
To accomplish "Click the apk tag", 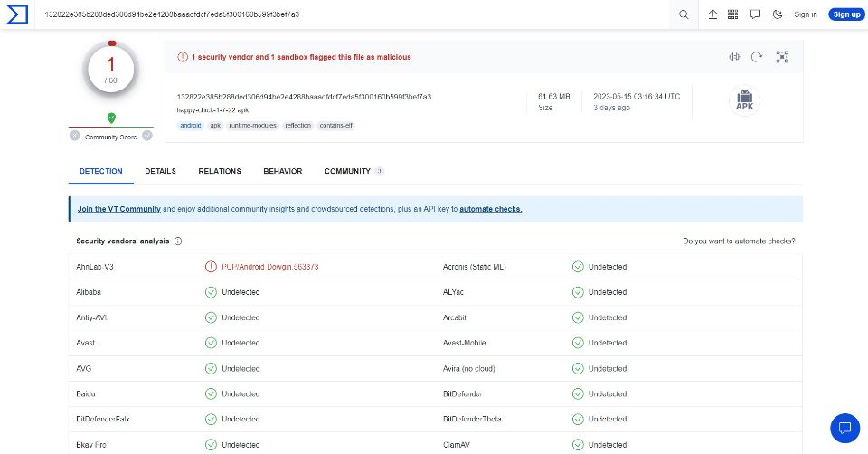I will pos(215,126).
